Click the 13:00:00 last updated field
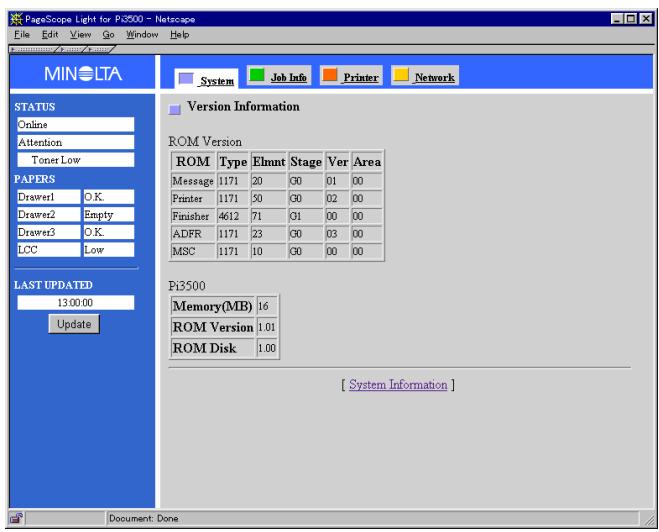This screenshot has height=532, width=659. 76,303
